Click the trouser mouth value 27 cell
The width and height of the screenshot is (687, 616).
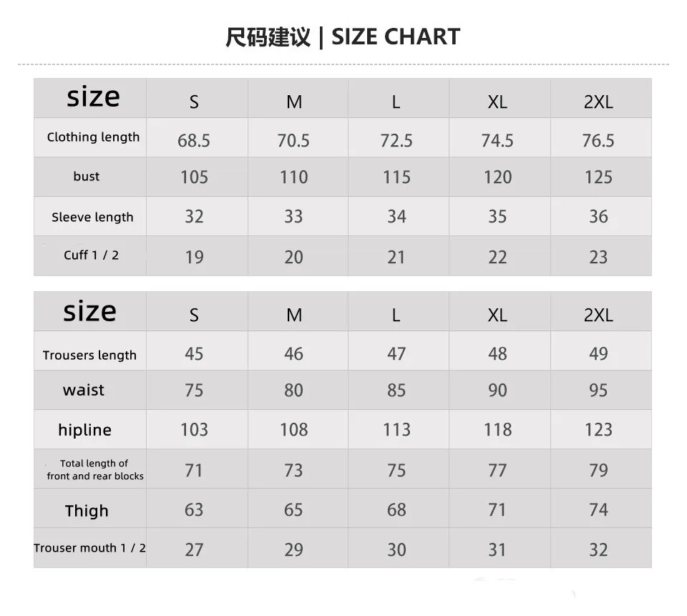194,549
